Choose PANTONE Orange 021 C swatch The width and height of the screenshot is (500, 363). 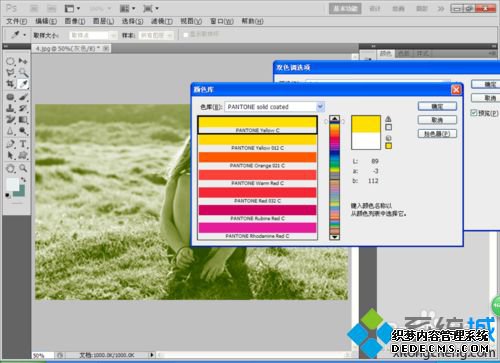(x=257, y=161)
